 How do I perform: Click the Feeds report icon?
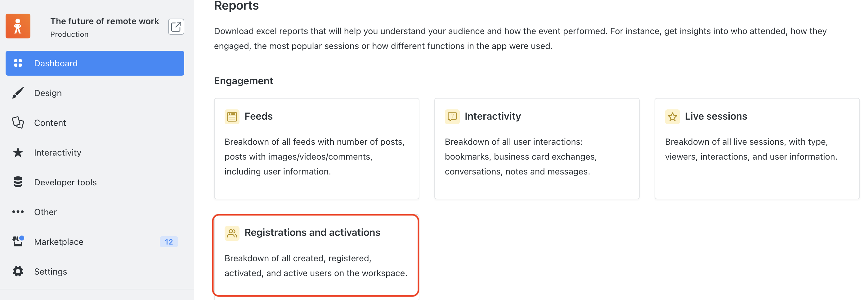click(x=232, y=117)
